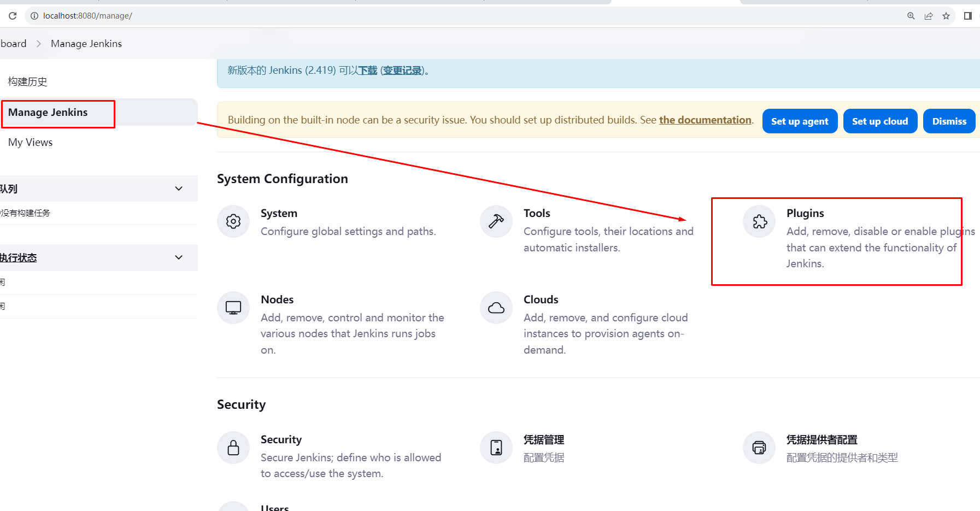Click the System Configuration section heading
Image resolution: width=980 pixels, height=511 pixels.
(x=283, y=179)
